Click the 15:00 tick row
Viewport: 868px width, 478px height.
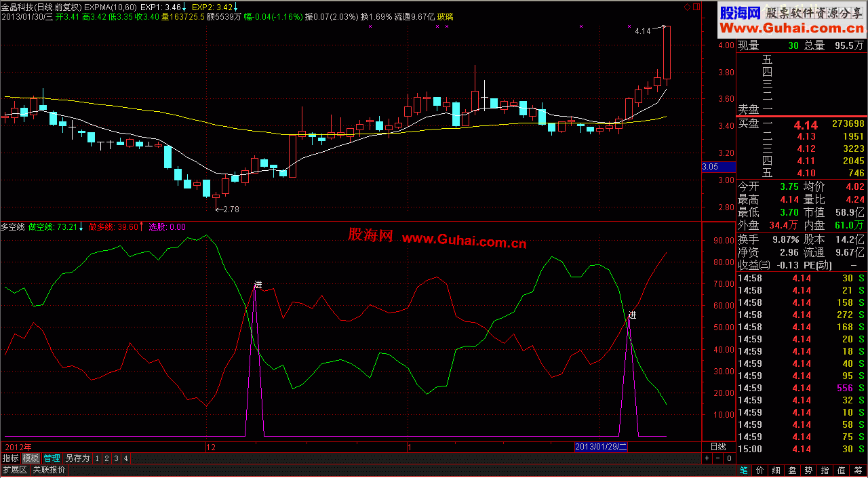pos(801,449)
